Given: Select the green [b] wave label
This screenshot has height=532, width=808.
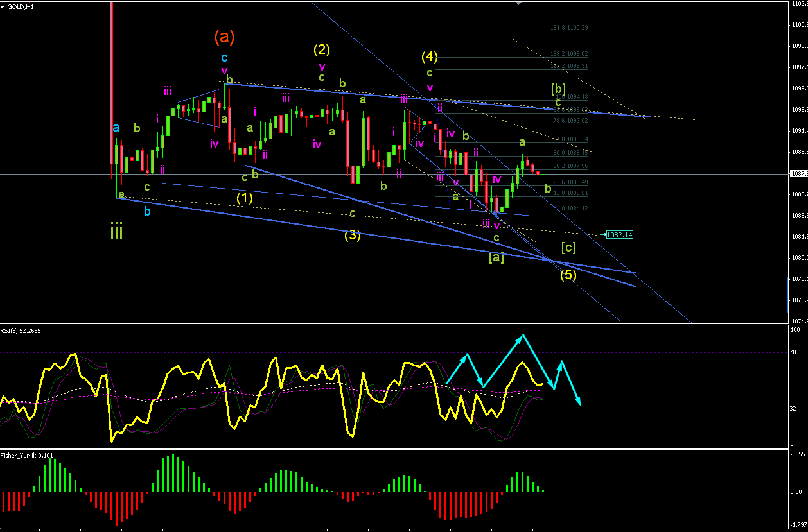Looking at the screenshot, I should 558,88.
